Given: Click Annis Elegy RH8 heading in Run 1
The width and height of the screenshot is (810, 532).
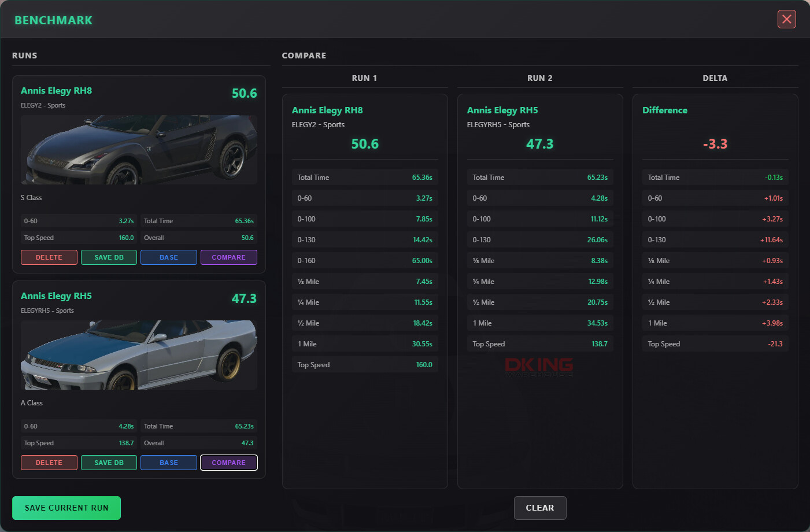Looking at the screenshot, I should (x=327, y=110).
